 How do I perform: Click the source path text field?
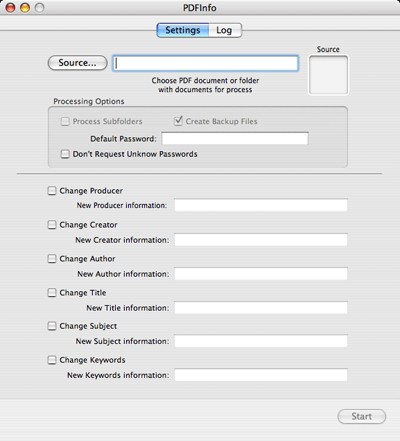[205, 63]
